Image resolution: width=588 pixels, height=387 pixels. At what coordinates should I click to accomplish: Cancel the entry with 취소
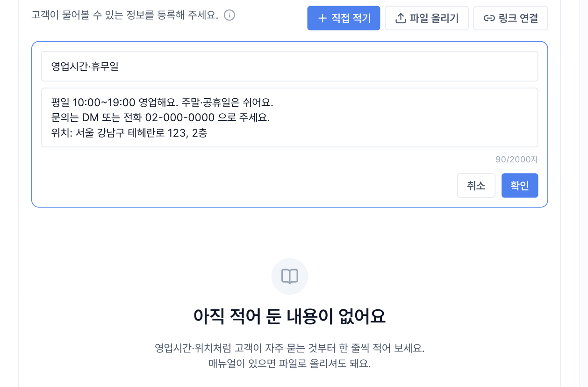476,185
